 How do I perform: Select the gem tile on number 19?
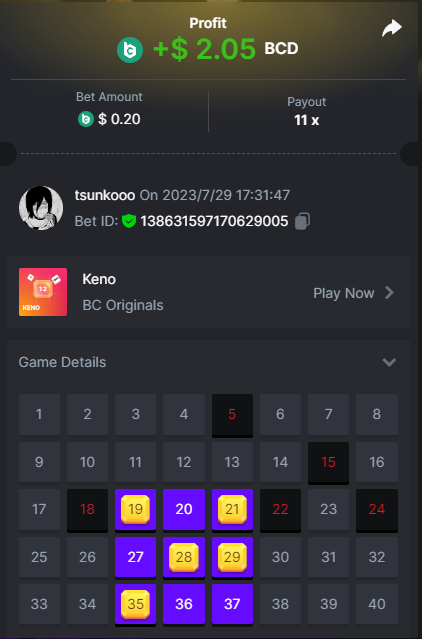(135, 509)
